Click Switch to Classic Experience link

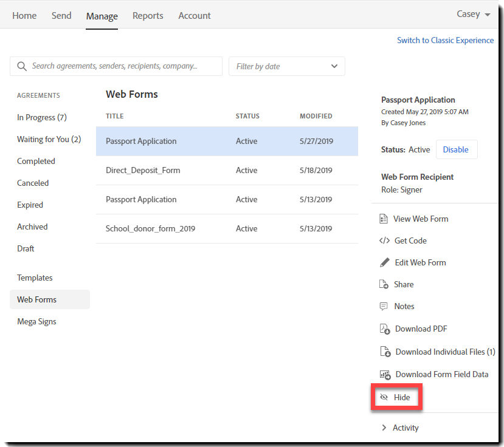coord(445,40)
